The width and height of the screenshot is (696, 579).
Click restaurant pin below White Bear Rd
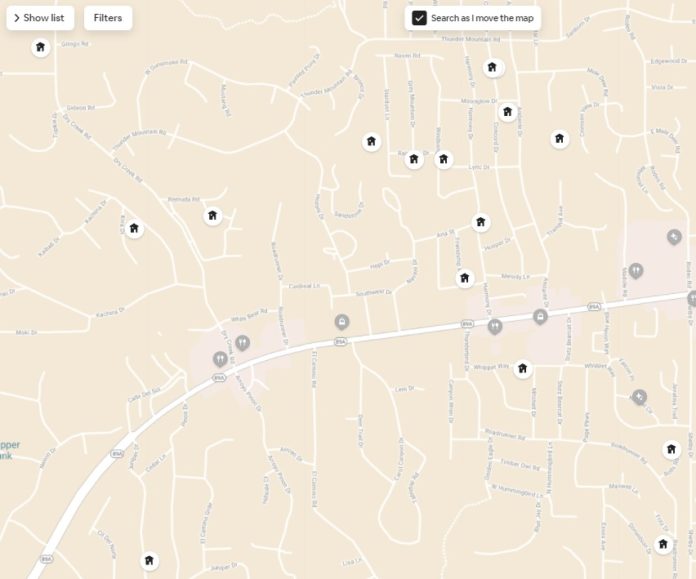pos(242,343)
